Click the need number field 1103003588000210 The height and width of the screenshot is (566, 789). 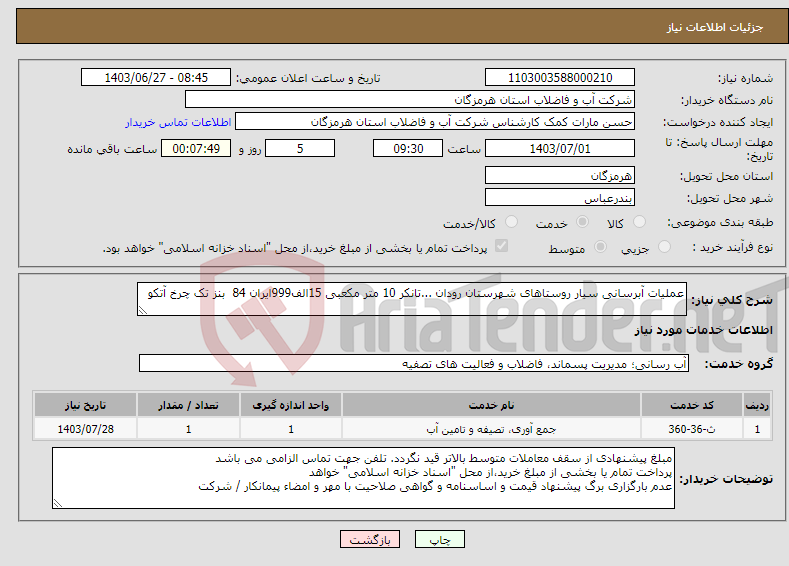[x=560, y=77]
